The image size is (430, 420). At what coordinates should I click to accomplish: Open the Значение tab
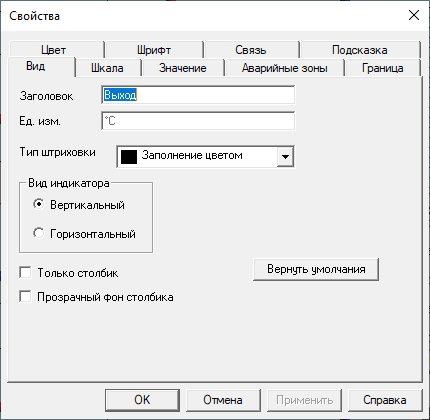183,68
